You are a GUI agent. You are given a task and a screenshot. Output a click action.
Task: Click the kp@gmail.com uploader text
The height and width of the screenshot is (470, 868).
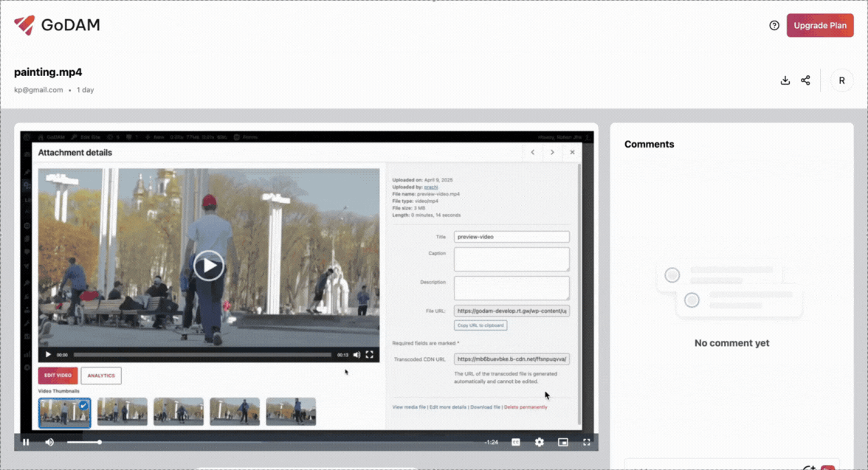pyautogui.click(x=38, y=90)
